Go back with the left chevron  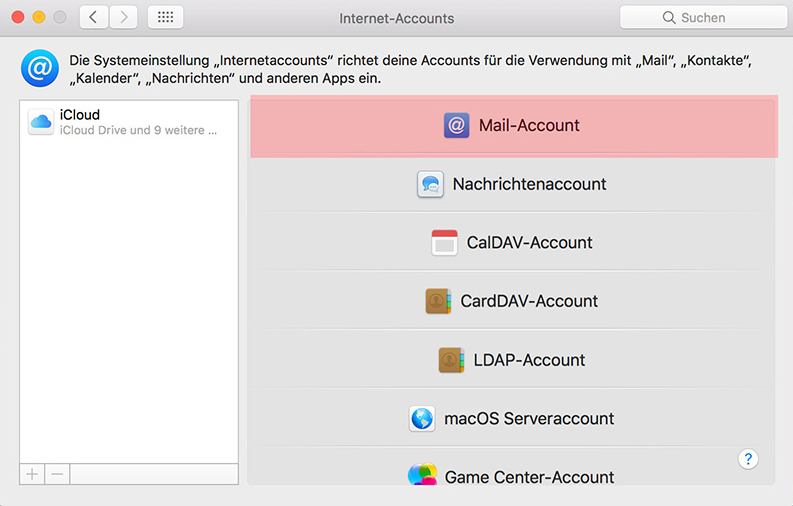(94, 18)
